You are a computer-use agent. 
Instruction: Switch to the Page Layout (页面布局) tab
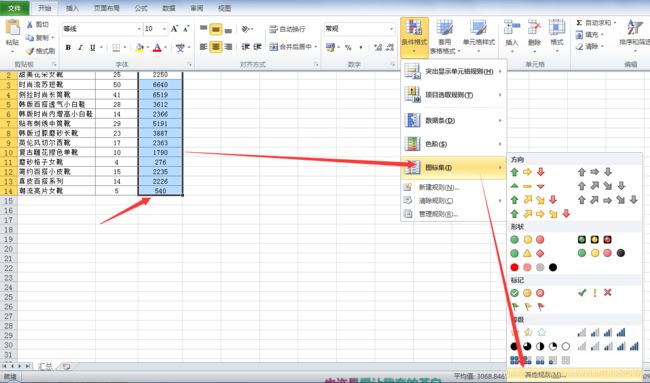tap(107, 8)
